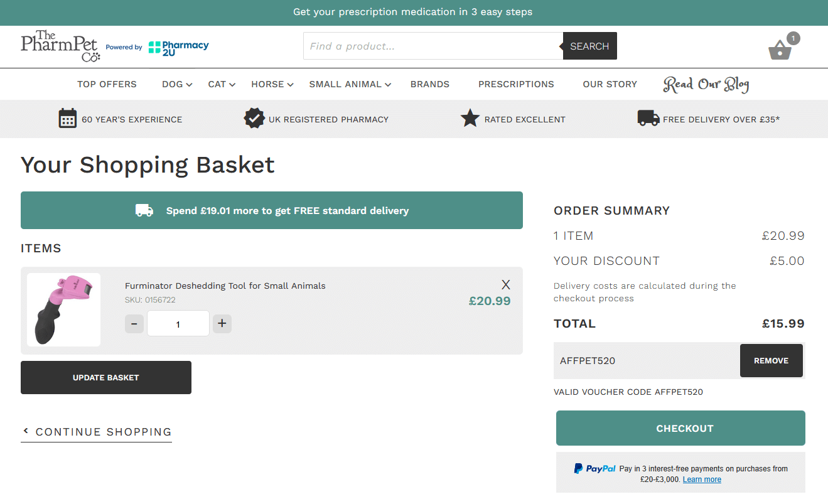The height and width of the screenshot is (504, 828).
Task: Click the TOTAL £15.99 amount
Action: pyautogui.click(x=783, y=324)
